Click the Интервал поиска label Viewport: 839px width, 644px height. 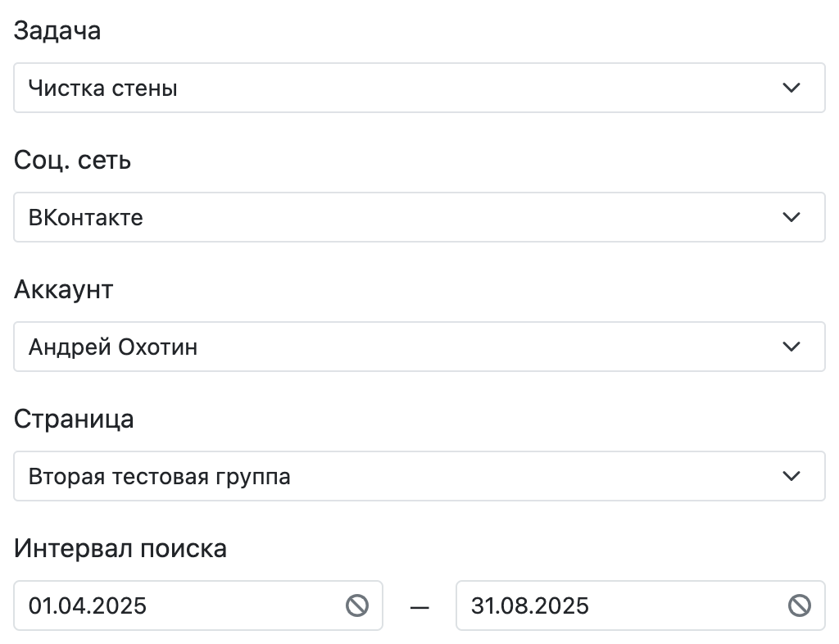[120, 548]
